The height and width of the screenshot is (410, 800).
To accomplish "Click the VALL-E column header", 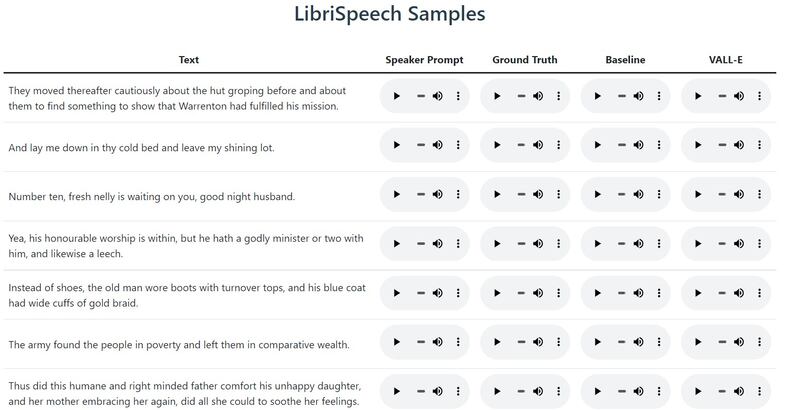I will click(725, 60).
